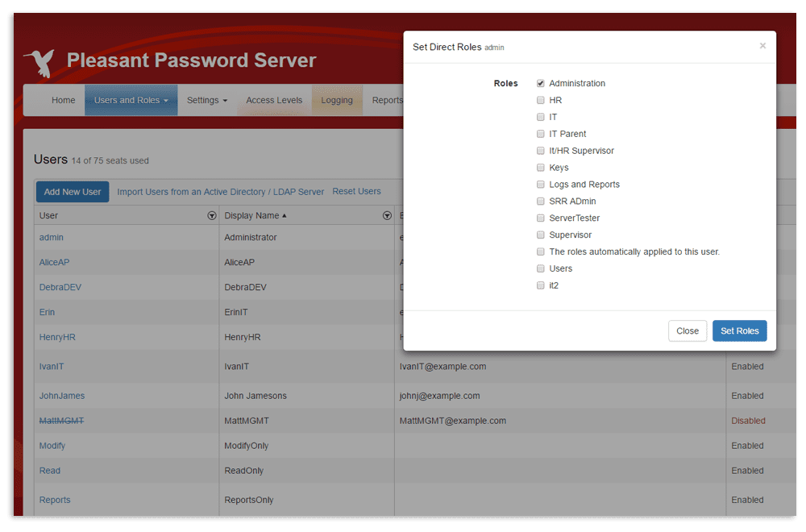
Task: Close the Set Direct Roles dialog with X
Action: click(x=762, y=46)
